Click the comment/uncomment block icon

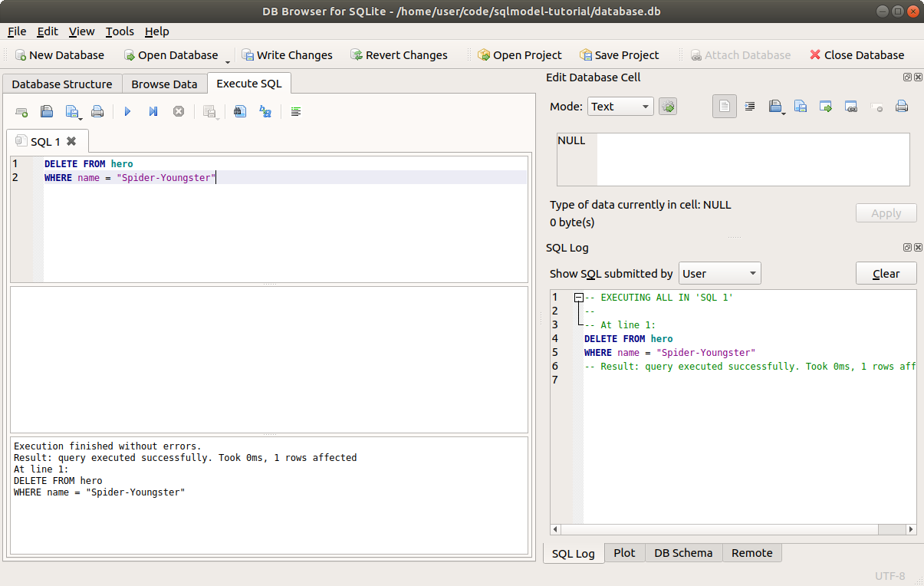296,112
